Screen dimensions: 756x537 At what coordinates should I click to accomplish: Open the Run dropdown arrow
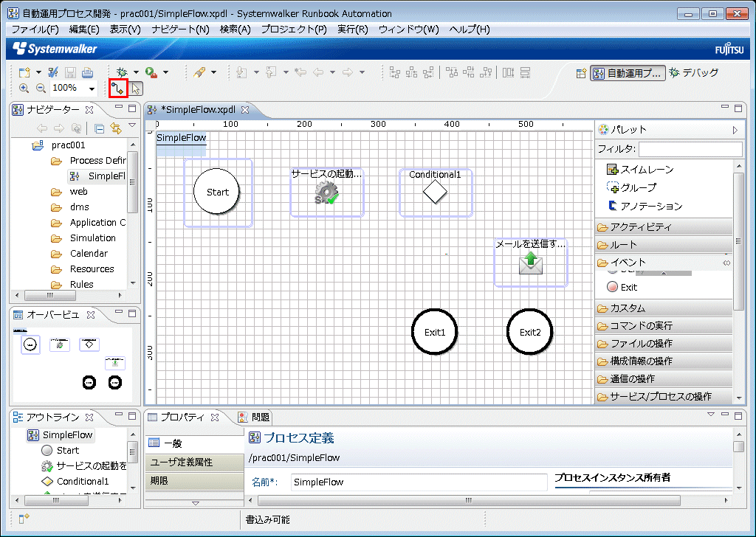(165, 73)
